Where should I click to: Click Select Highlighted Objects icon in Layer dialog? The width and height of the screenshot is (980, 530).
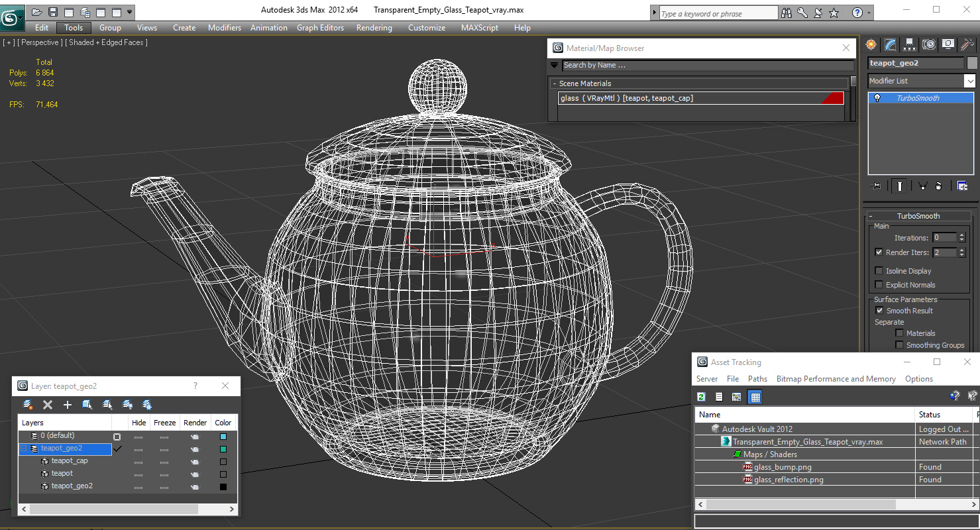[x=87, y=404]
